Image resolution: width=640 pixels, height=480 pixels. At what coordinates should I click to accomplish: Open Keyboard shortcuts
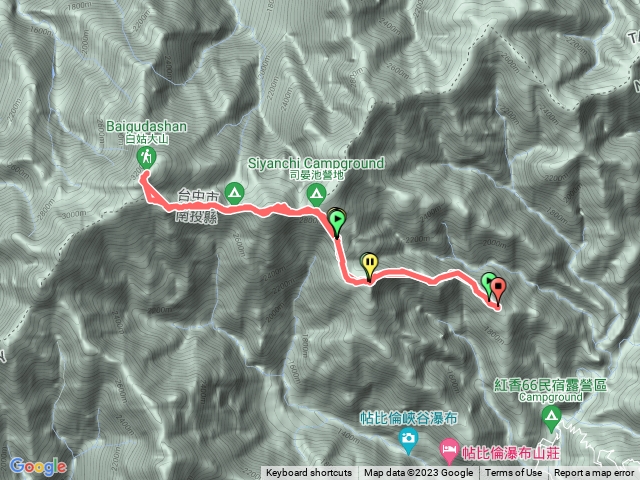[309, 473]
